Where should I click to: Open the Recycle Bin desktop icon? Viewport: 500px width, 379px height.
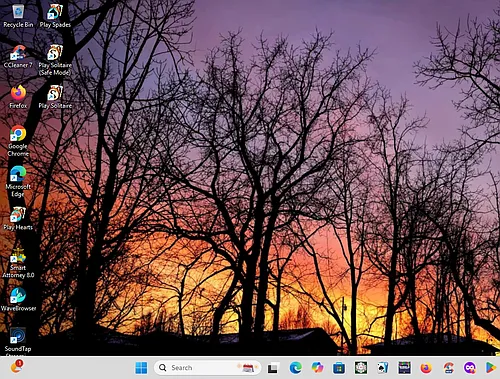click(x=18, y=16)
